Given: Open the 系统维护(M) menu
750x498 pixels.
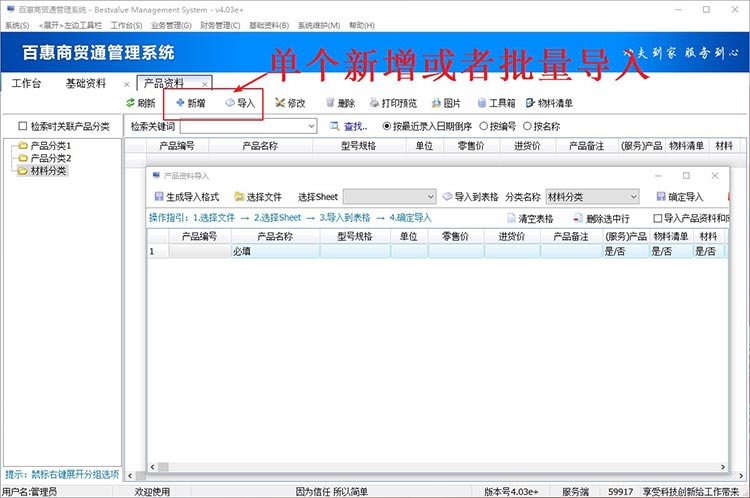Looking at the screenshot, I should coord(319,25).
